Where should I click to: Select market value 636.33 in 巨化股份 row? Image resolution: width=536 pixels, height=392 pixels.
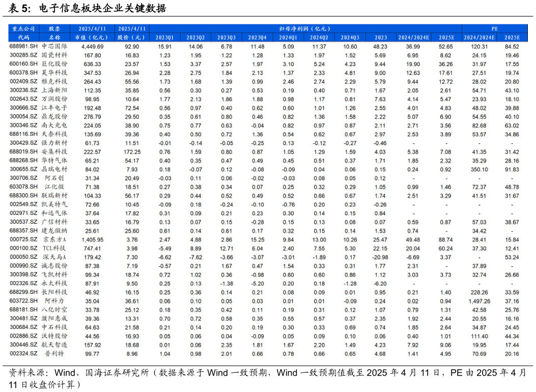pos(92,64)
